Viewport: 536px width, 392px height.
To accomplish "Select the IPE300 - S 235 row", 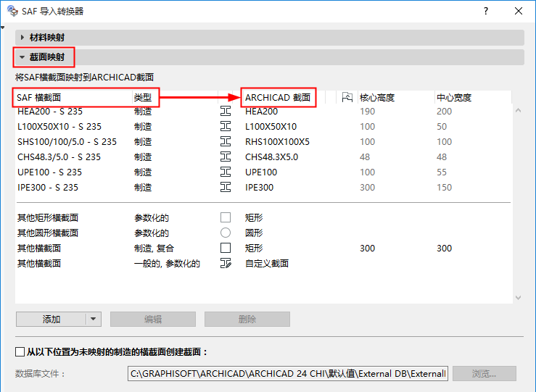I will coord(263,187).
